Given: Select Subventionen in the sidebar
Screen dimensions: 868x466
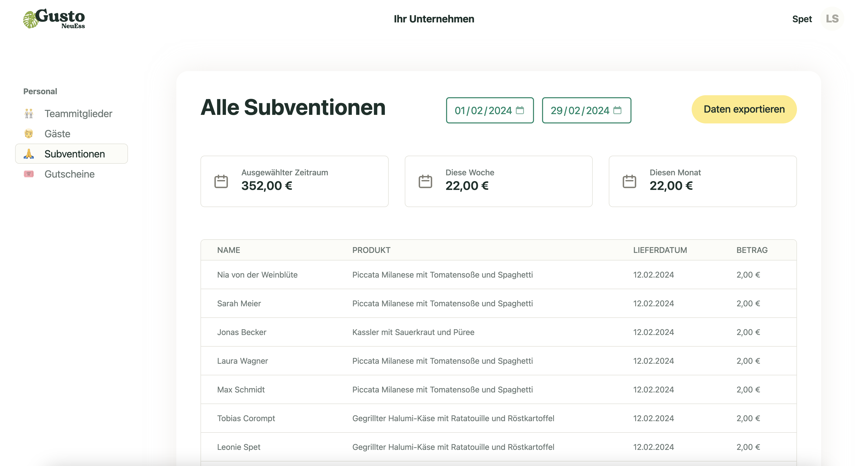Looking at the screenshot, I should [x=72, y=154].
